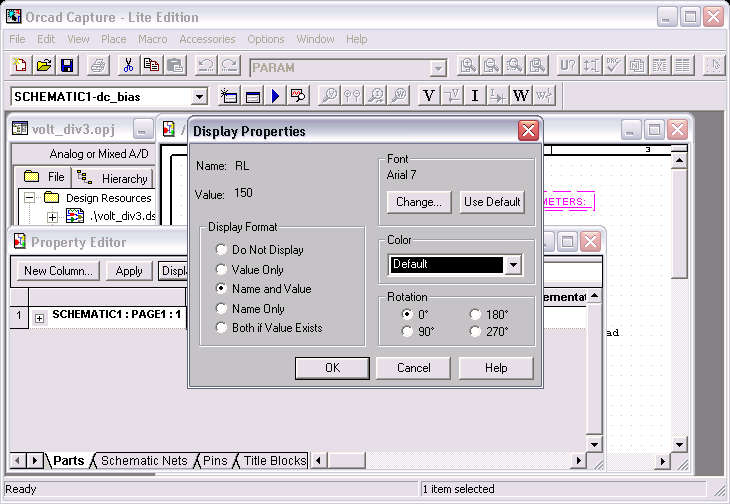Set rotation to 180 degrees
Screen dimensions: 730x504
pos(475,314)
